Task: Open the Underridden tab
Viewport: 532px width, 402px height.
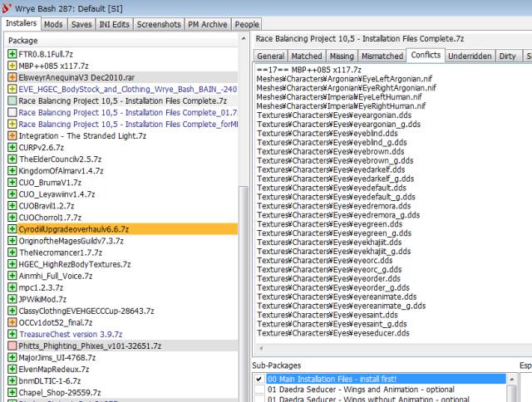Action: pos(469,56)
